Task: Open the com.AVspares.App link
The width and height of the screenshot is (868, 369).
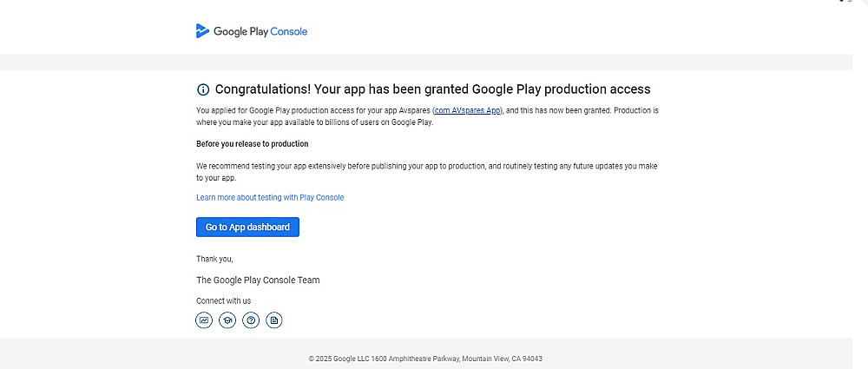Action: click(x=468, y=111)
